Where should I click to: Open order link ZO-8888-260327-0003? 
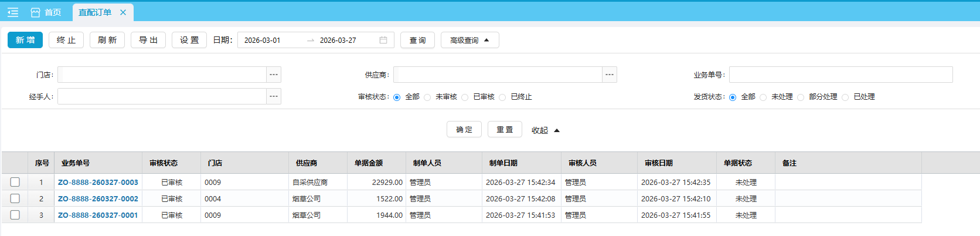pos(98,183)
